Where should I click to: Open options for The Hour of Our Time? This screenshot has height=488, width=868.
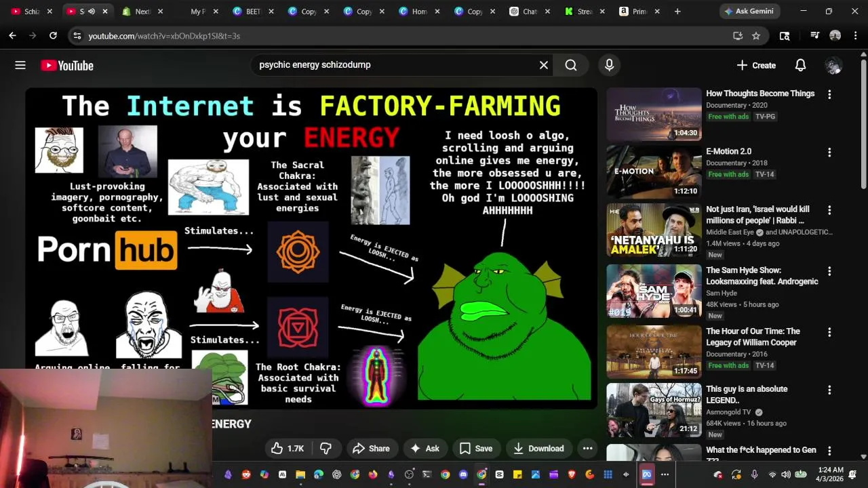(829, 333)
